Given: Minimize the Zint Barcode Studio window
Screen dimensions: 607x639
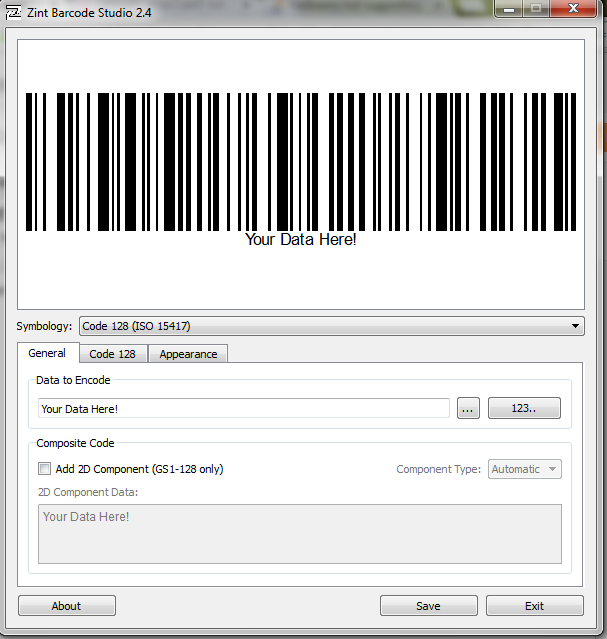Looking at the screenshot, I should point(508,9).
